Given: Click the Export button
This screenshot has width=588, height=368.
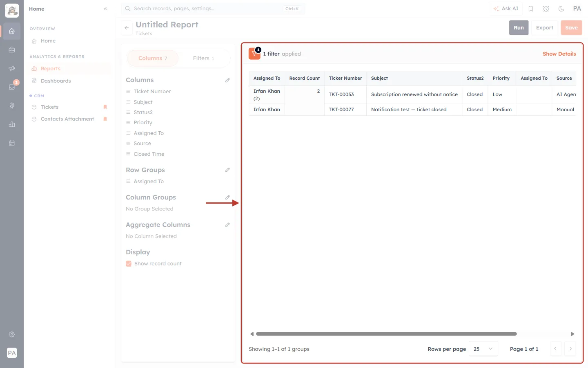Looking at the screenshot, I should pyautogui.click(x=545, y=28).
